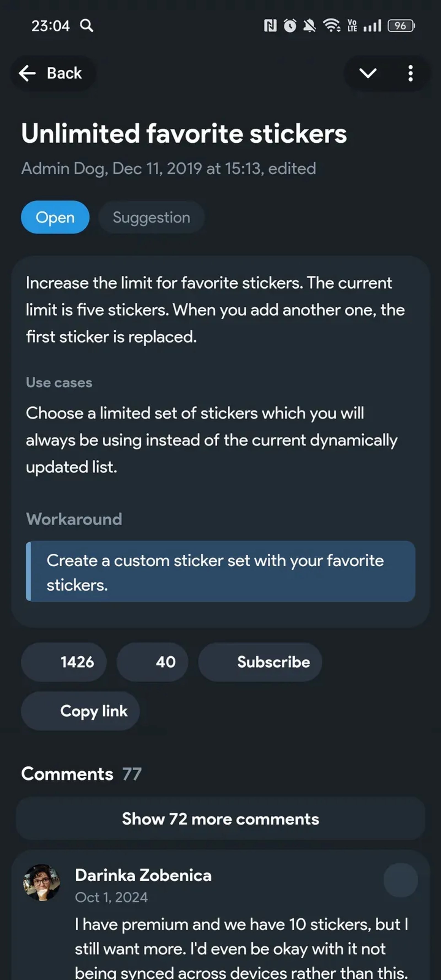Open the three-dot overflow menu
Viewport: 441px width, 980px height.
point(411,73)
